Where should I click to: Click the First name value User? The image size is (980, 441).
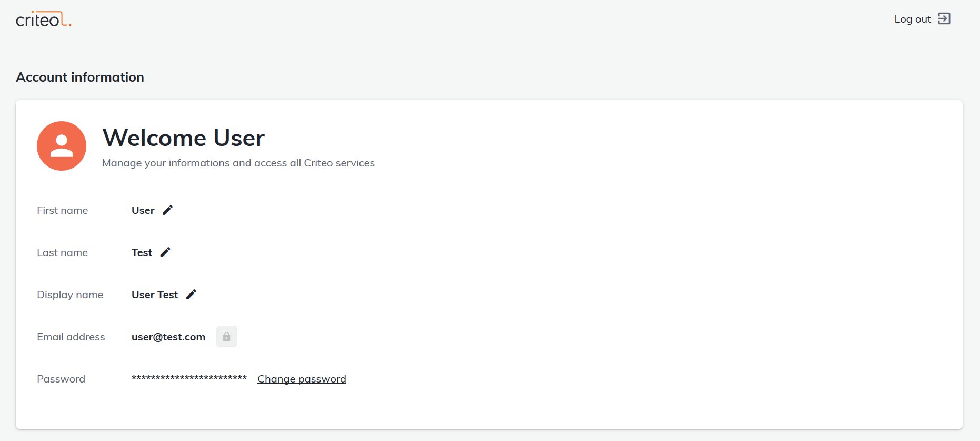tap(143, 210)
